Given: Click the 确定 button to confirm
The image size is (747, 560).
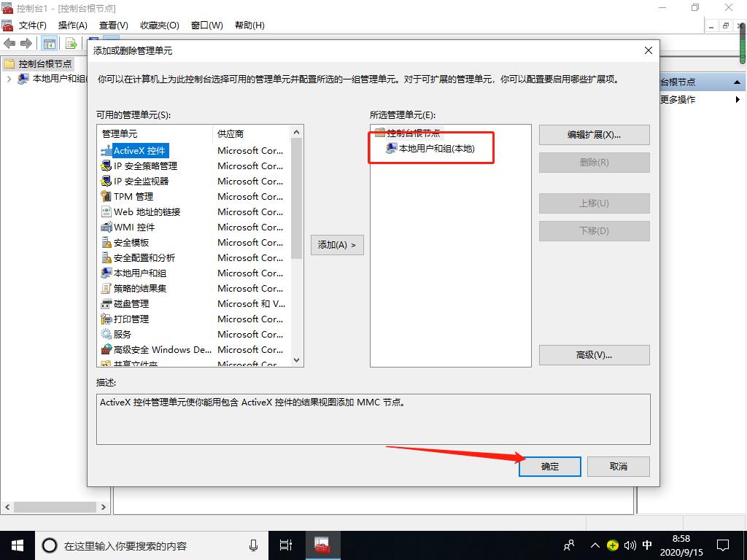Looking at the screenshot, I should 549,467.
